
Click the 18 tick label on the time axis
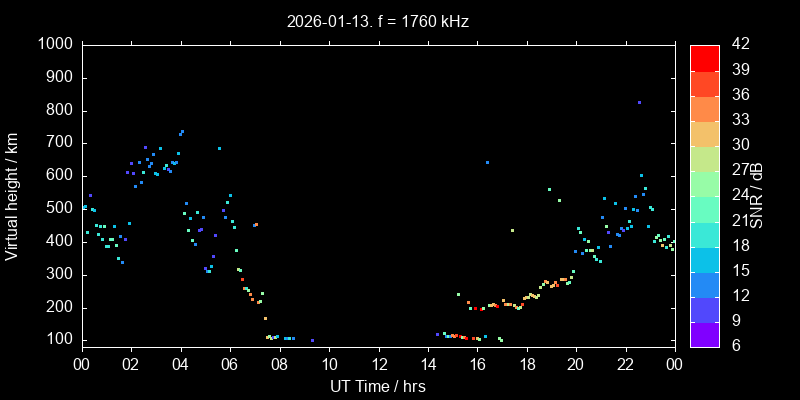click(x=526, y=365)
